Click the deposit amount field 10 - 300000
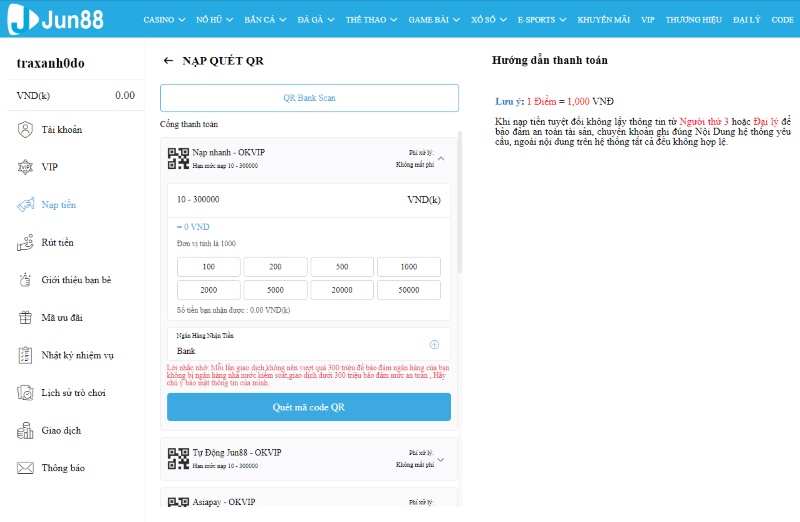The image size is (800, 522). [x=309, y=200]
